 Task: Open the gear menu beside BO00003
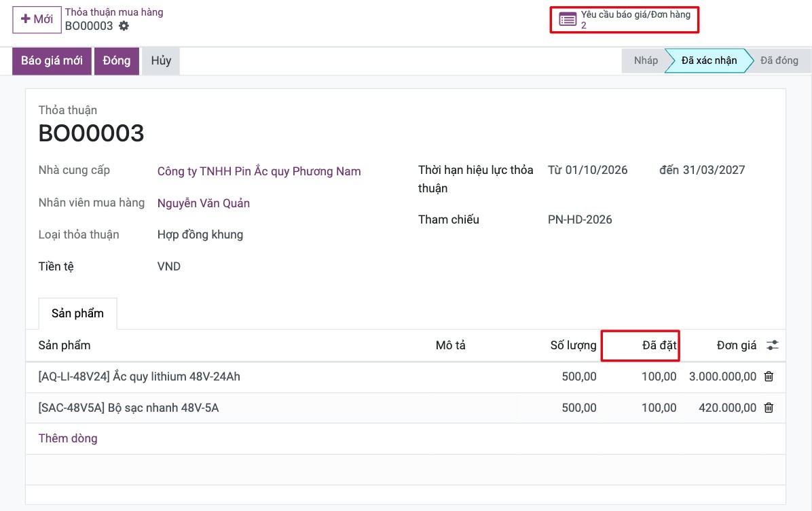pyautogui.click(x=124, y=26)
